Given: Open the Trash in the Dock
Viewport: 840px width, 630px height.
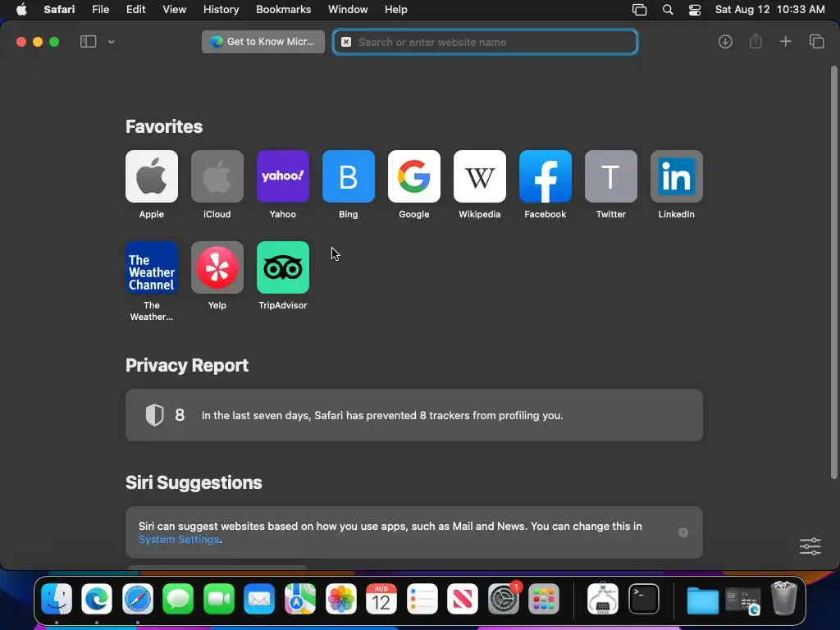Looking at the screenshot, I should (783, 598).
